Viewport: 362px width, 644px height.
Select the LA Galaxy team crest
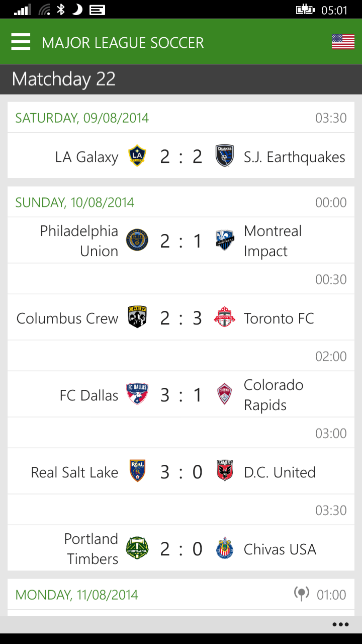[137, 156]
